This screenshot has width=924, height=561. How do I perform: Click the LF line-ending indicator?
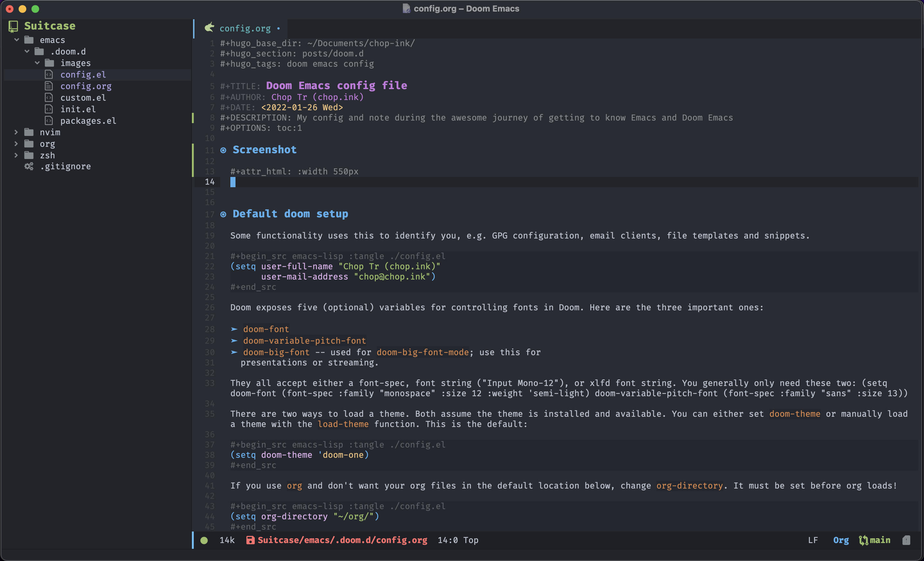point(813,540)
